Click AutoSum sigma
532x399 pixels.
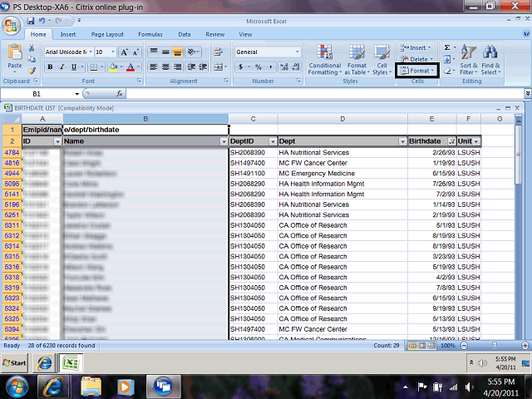tap(447, 47)
